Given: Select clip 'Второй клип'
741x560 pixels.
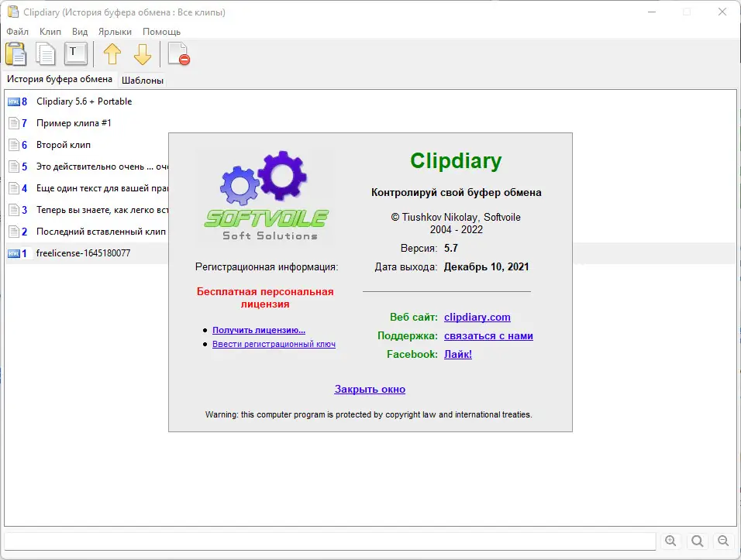Looking at the screenshot, I should coord(64,145).
